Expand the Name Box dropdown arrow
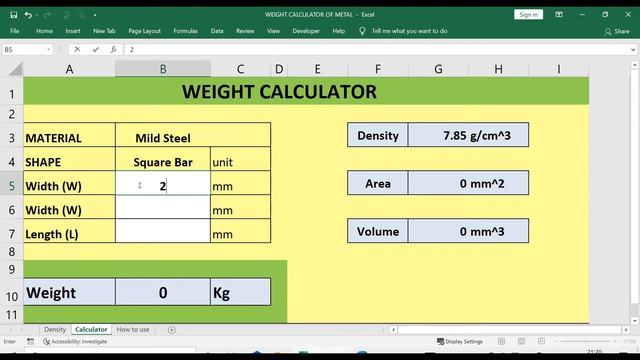Image resolution: width=640 pixels, height=360 pixels. coord(49,50)
